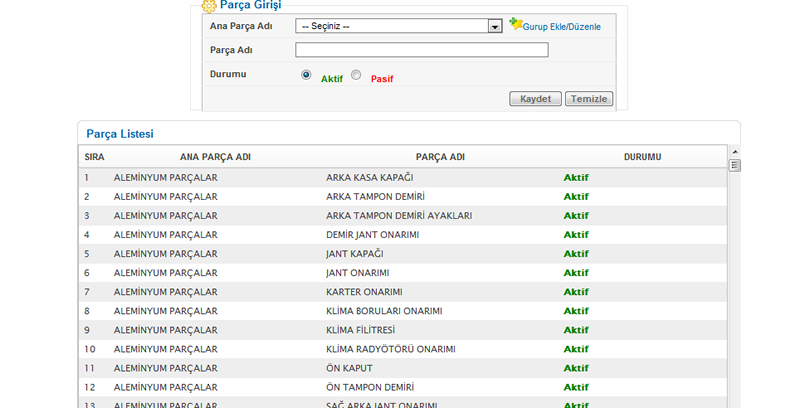Select the Aktif radio button
Viewport: 800px width, 408px height.
[306, 75]
